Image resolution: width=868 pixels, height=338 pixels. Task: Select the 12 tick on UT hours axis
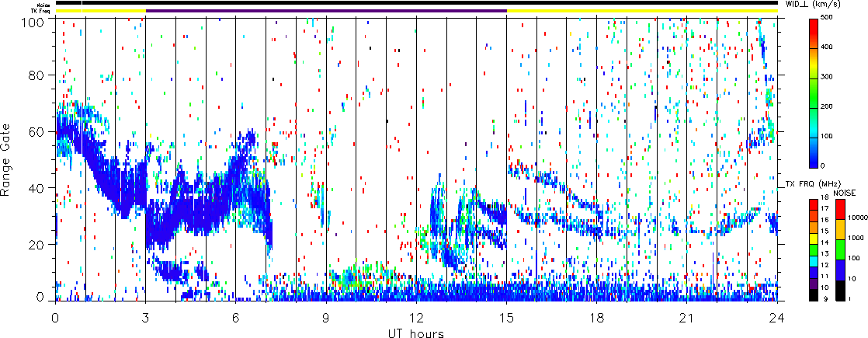(416, 318)
